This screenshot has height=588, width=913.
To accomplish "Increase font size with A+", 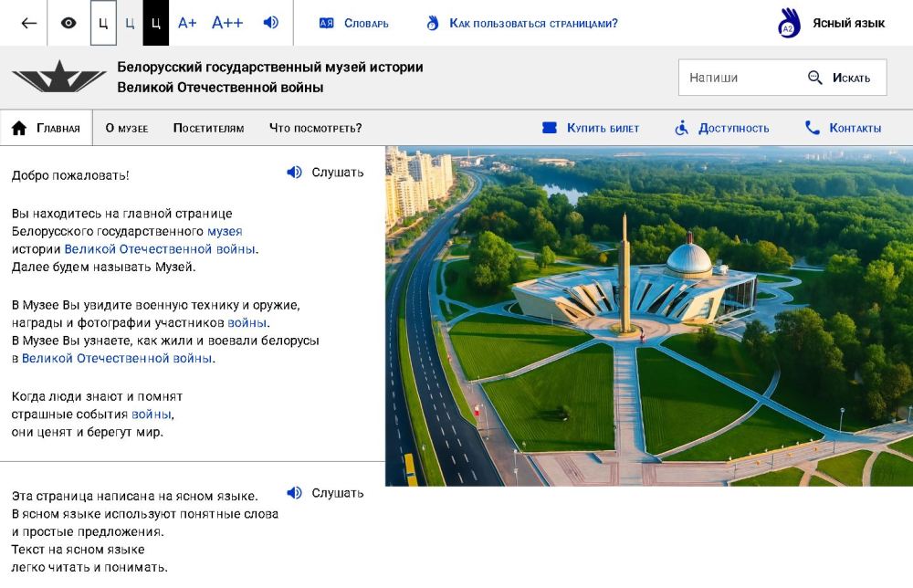I will 187,23.
